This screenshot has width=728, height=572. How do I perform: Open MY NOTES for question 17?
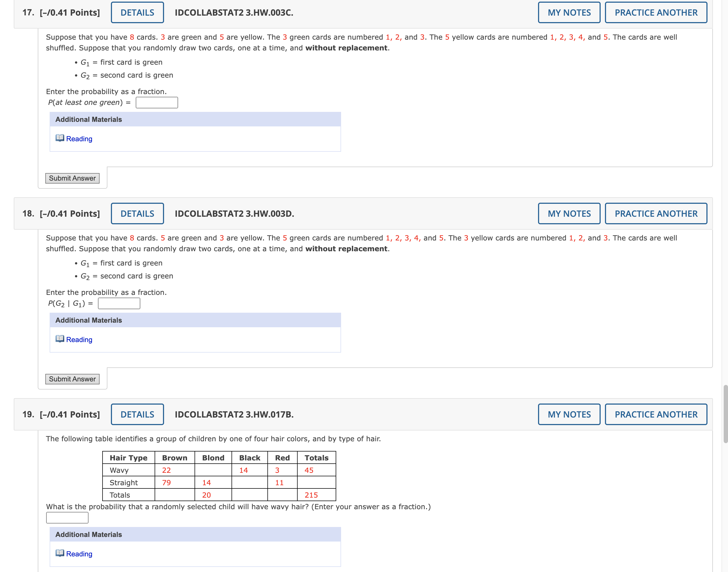click(x=569, y=13)
